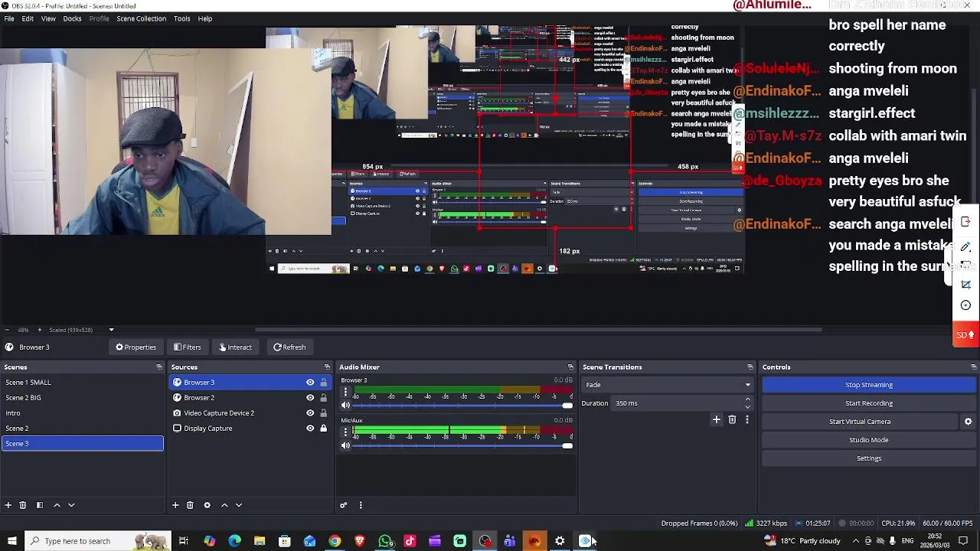The height and width of the screenshot is (551, 980).
Task: Move selected scene up
Action: [x=57, y=505]
